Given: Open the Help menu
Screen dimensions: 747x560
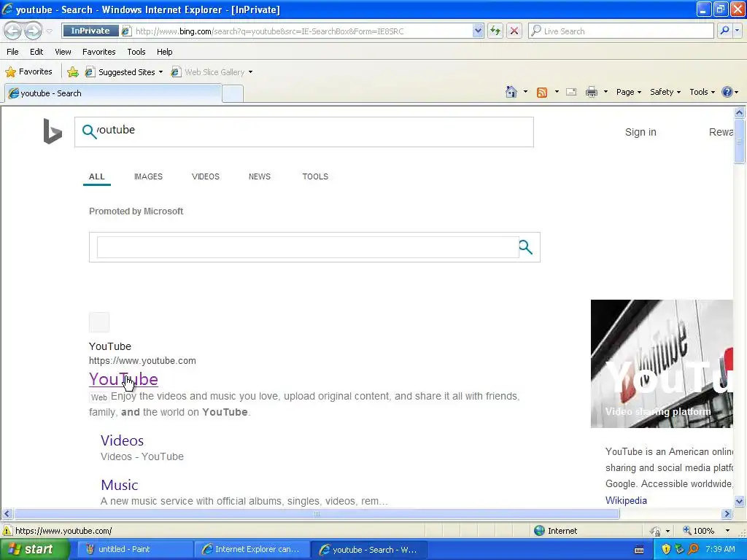Looking at the screenshot, I should tap(164, 52).
